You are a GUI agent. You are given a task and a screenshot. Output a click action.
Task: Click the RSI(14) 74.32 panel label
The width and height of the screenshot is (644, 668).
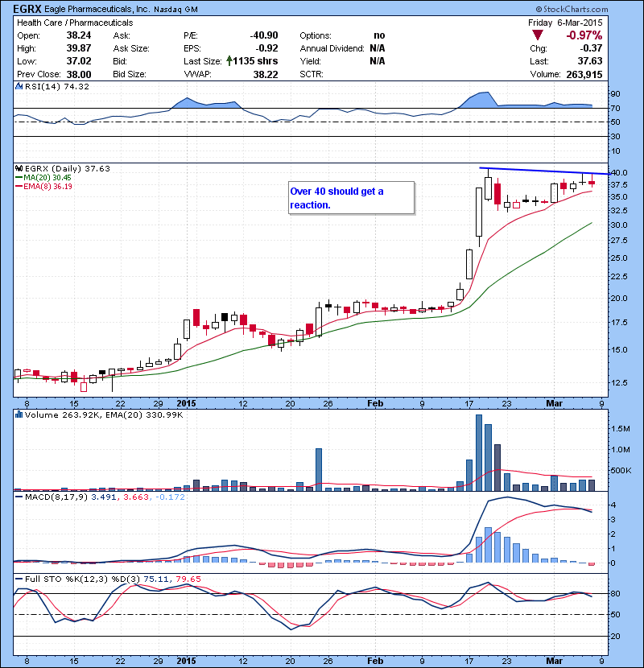point(57,86)
